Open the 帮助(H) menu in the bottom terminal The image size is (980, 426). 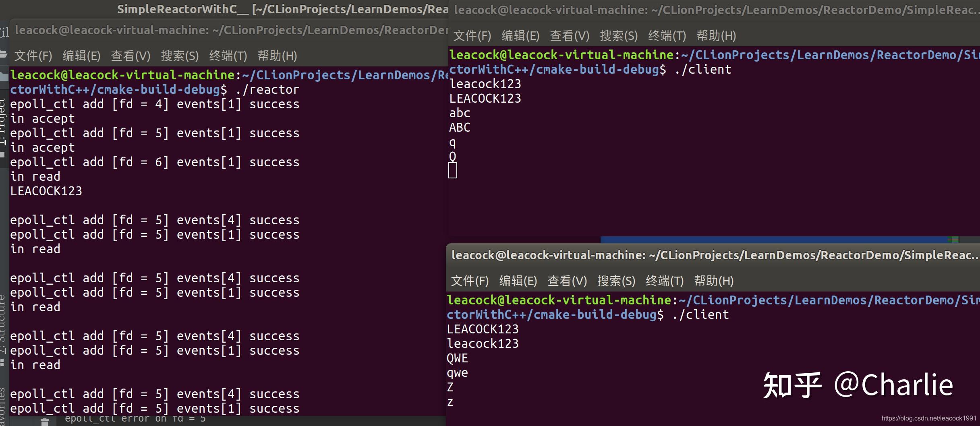pyautogui.click(x=714, y=281)
